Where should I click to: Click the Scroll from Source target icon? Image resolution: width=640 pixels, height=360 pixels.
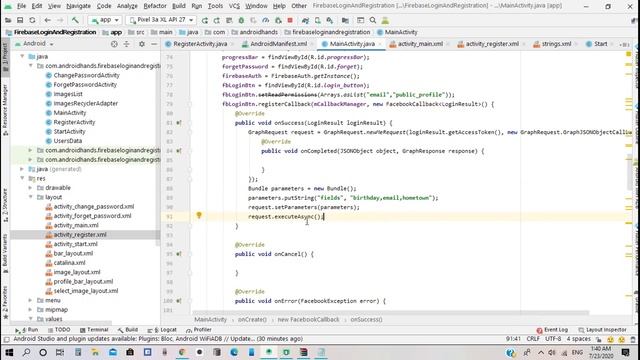point(114,44)
